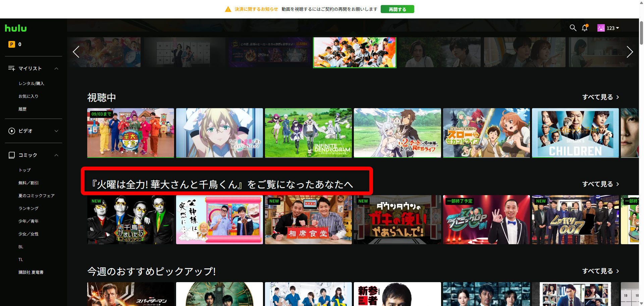Collapse the コミック section chevron
This screenshot has height=306, width=644.
pos(56,155)
